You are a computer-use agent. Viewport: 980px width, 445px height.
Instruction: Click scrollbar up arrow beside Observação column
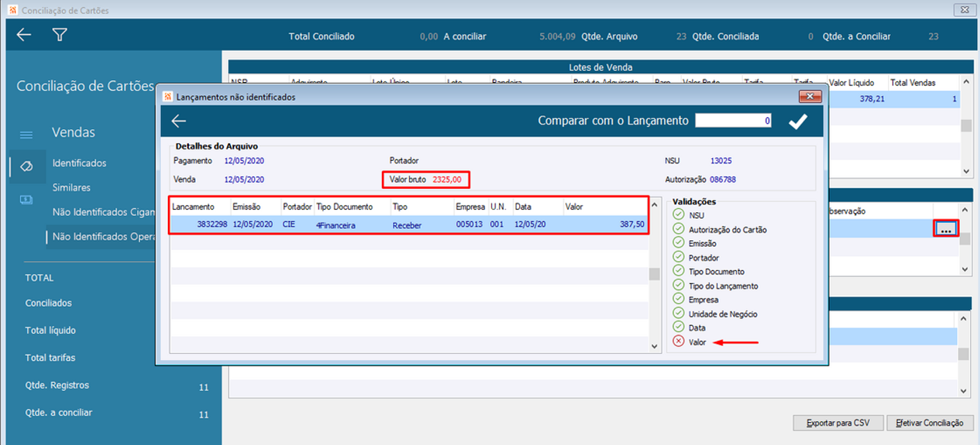coord(965,210)
